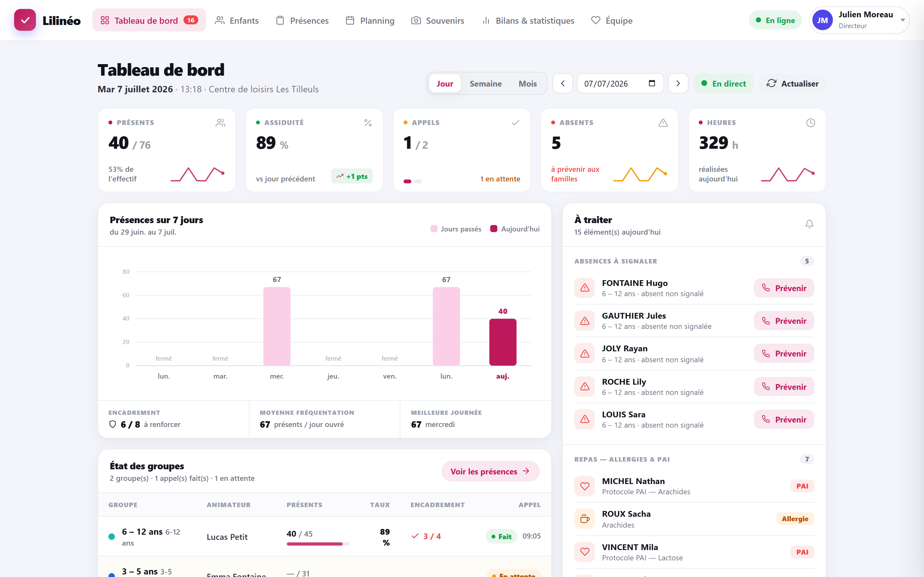The image size is (924, 577).
Task: Go to previous day with left chevron
Action: coord(562,84)
